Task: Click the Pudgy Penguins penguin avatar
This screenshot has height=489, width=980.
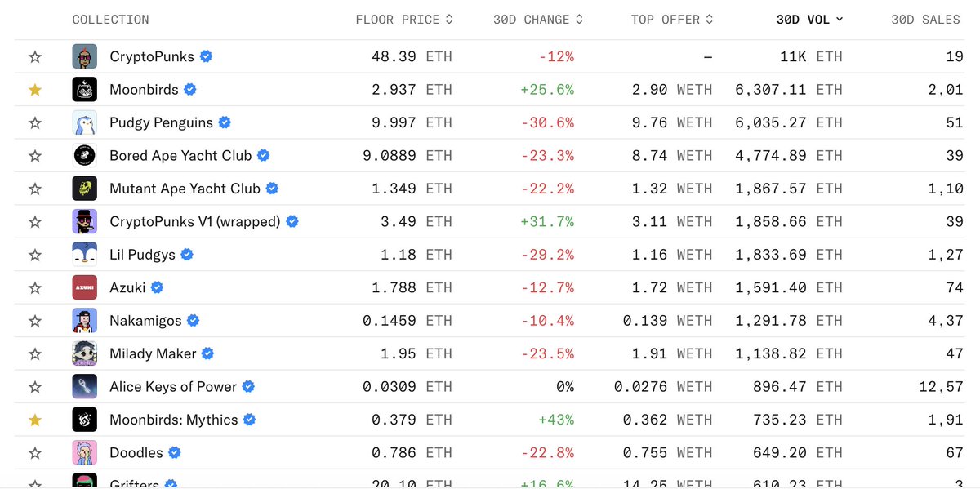Action: 85,122
